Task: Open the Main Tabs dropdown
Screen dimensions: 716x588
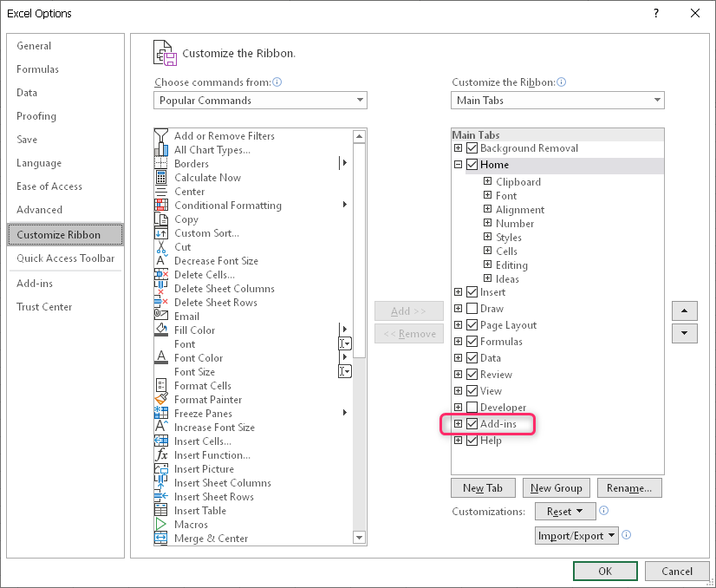Action: 557,100
